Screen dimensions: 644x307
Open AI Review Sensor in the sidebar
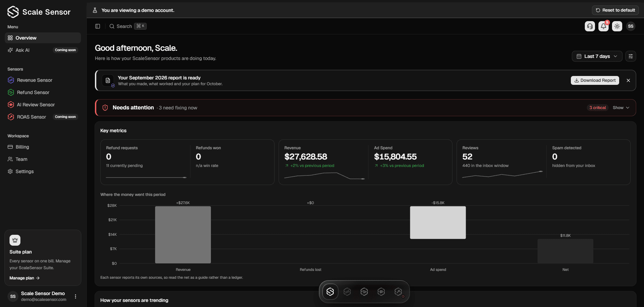tap(43, 105)
